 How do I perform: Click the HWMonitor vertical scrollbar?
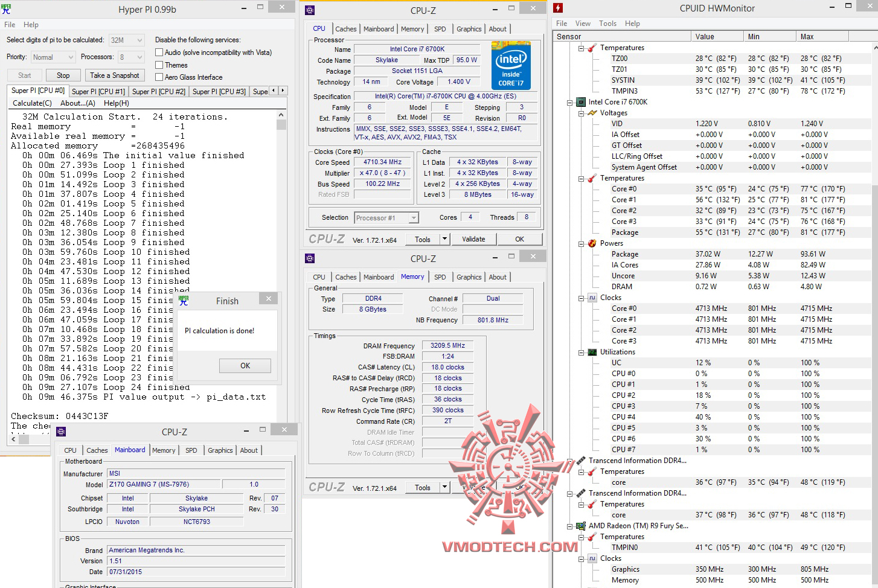(x=875, y=315)
